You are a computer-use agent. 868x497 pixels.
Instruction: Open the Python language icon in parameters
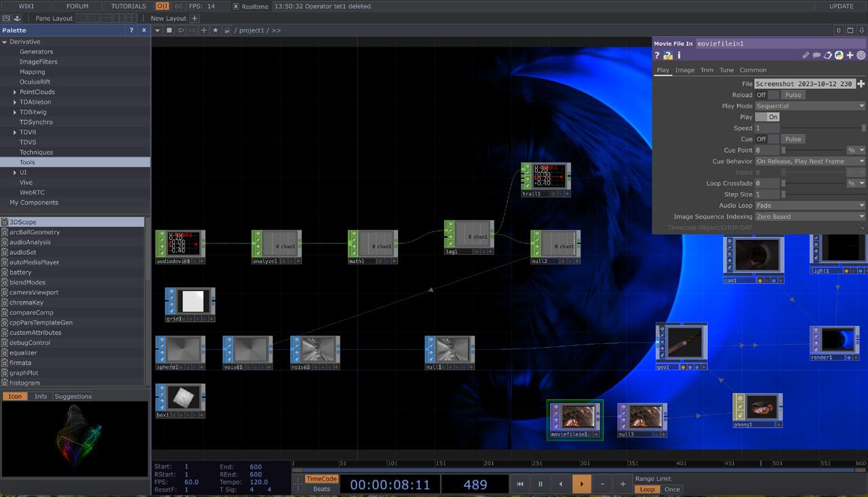tap(839, 56)
